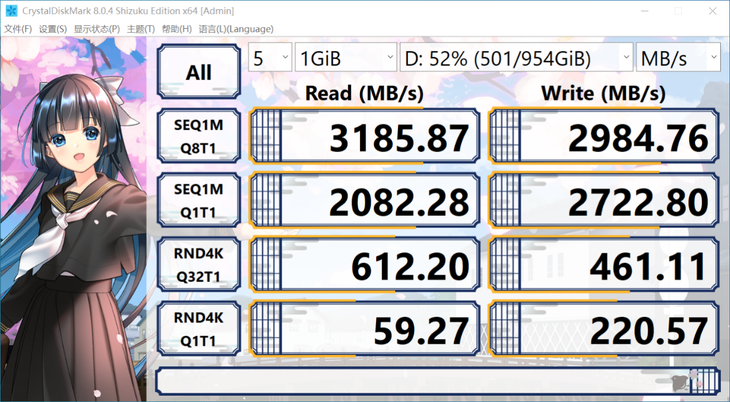The image size is (730, 402).
Task: Click the comment field at the bottom
Action: pyautogui.click(x=438, y=381)
